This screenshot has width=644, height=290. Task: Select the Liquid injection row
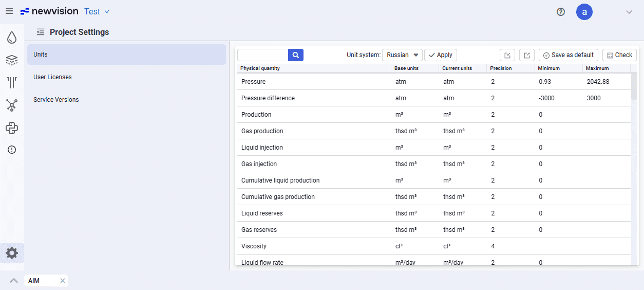pos(434,148)
